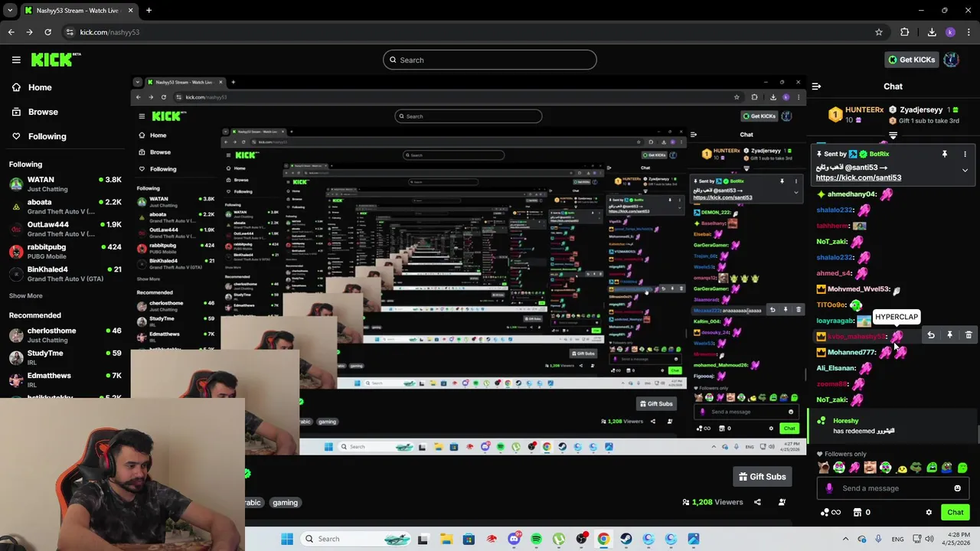Screen dimensions: 980x551
Task: Select the pink HYPERCLAP emote in quick emotes
Action: pos(854,468)
